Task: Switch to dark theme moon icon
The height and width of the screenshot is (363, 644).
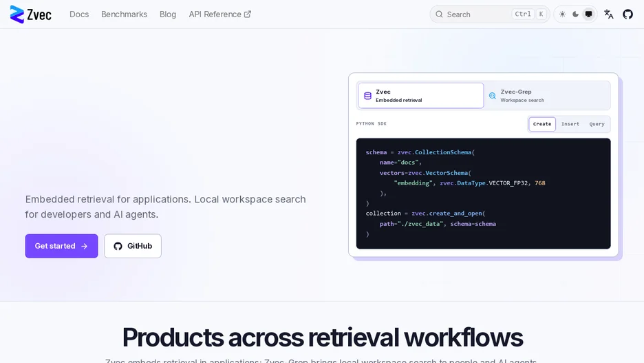Action: 575,14
